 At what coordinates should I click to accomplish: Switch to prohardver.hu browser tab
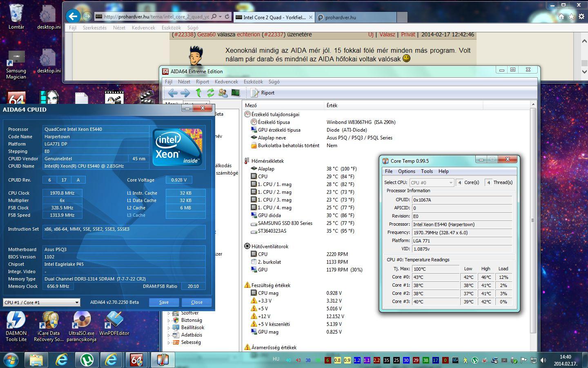[355, 17]
